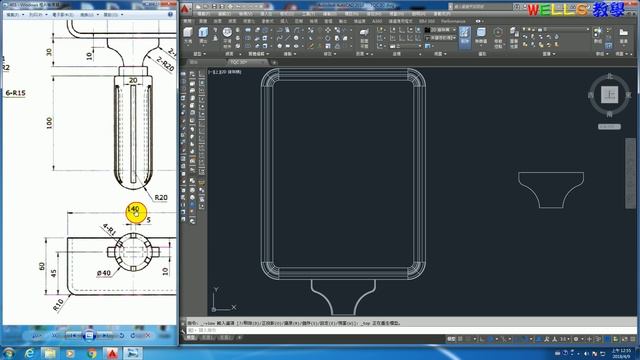Click the ViewCube east (東) compass label
This screenshot has height=360, width=640.
click(629, 95)
